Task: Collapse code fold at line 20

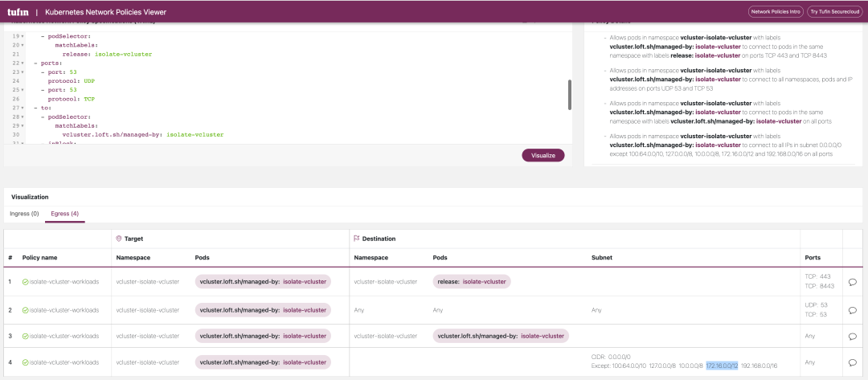Action: 23,45
